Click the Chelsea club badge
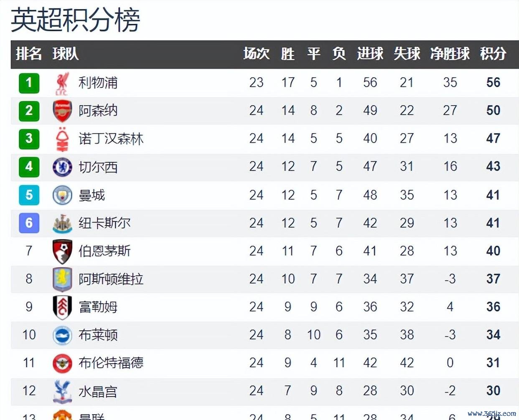Screen dimensions: 519x420 pyautogui.click(x=62, y=167)
